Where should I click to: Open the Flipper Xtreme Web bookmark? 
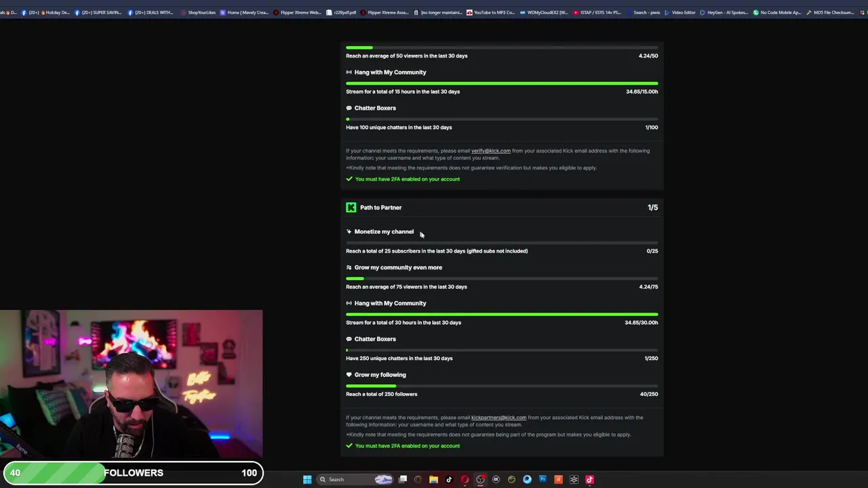[297, 12]
